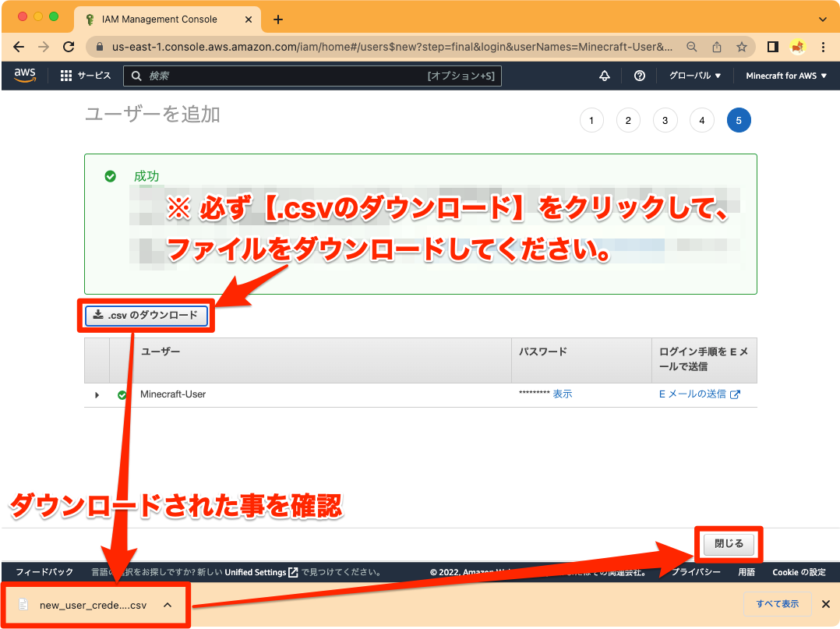This screenshot has width=840, height=629.
Task: Open the AWS help question-mark icon
Action: pyautogui.click(x=640, y=76)
